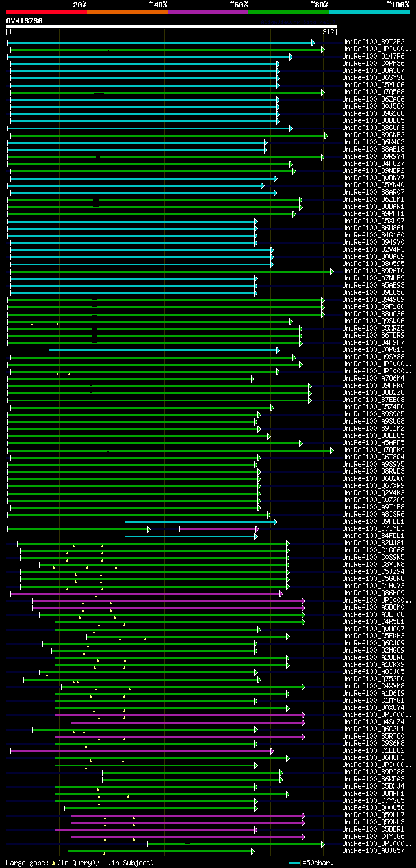Viewport: 416px width, 868px height.
Task: Click the orange ~40% identity scale segment
Action: [x=127, y=12]
